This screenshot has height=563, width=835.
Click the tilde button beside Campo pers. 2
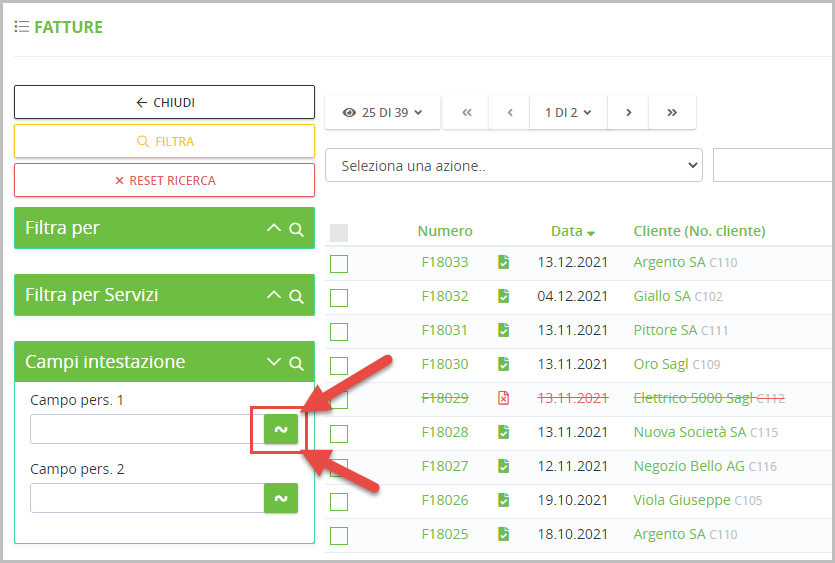[281, 498]
